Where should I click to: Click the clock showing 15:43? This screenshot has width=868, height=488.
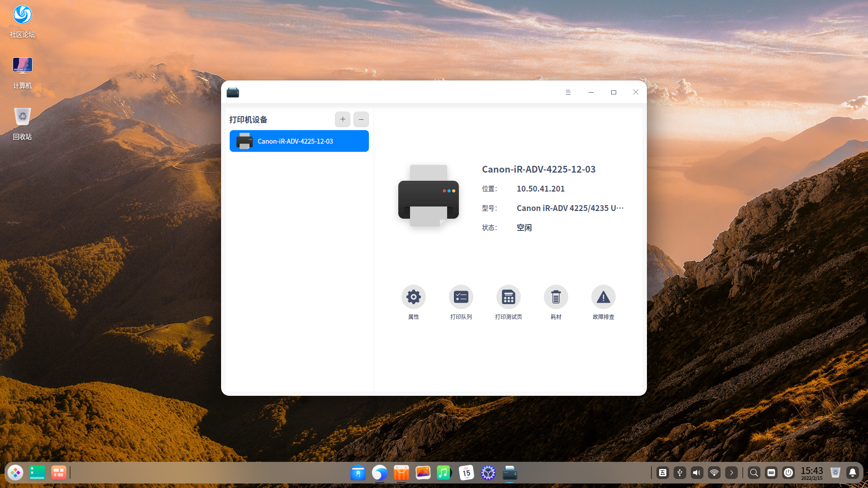[x=812, y=473]
